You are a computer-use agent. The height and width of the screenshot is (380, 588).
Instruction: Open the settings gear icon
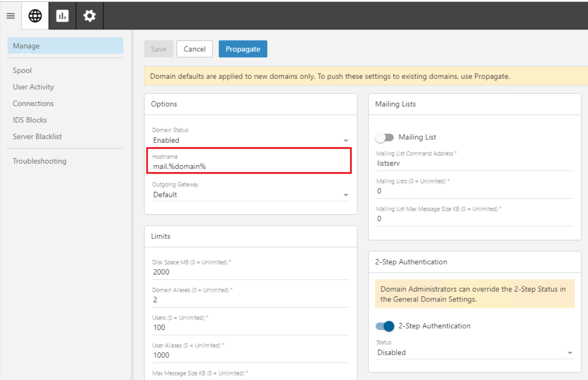[89, 16]
